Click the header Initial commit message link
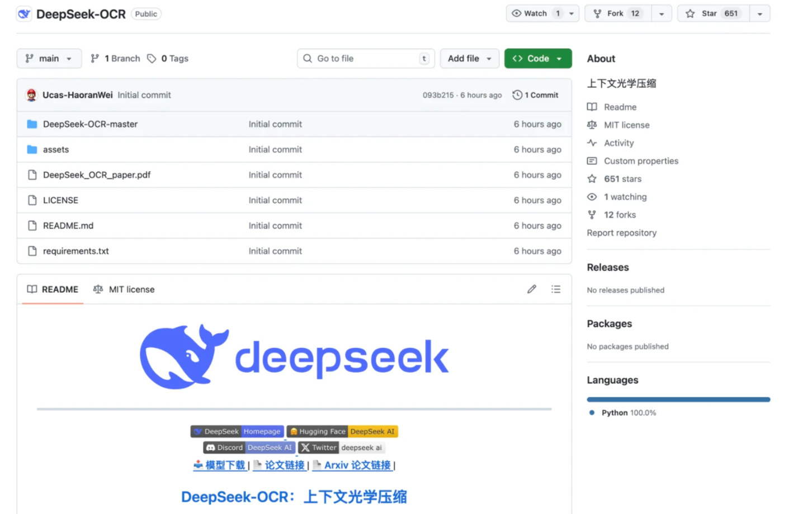This screenshot has height=514, width=812. pyautogui.click(x=144, y=95)
